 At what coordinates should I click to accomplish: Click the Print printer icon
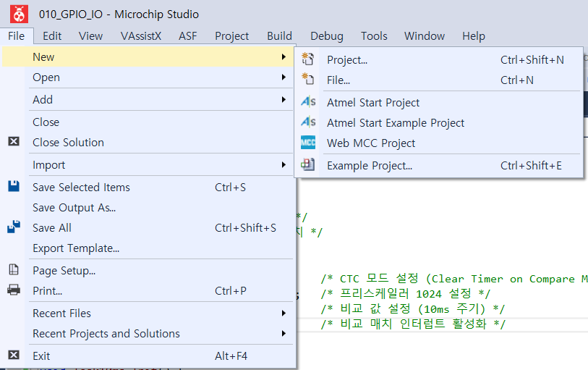tap(14, 290)
